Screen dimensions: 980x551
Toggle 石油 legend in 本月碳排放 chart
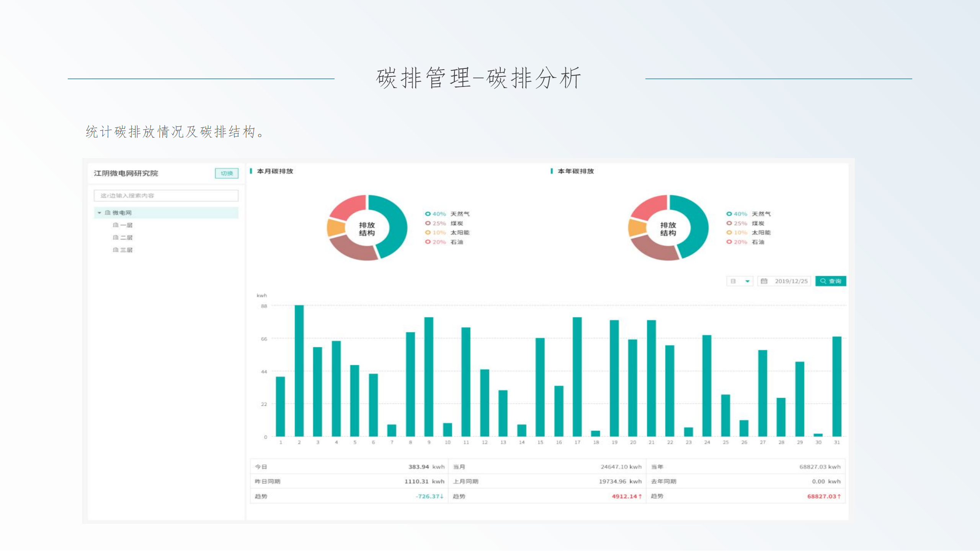tap(444, 242)
